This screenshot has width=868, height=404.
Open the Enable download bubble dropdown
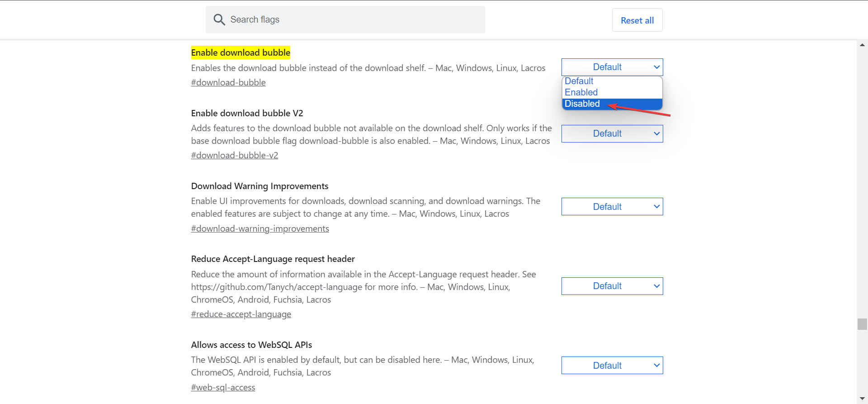pyautogui.click(x=612, y=67)
